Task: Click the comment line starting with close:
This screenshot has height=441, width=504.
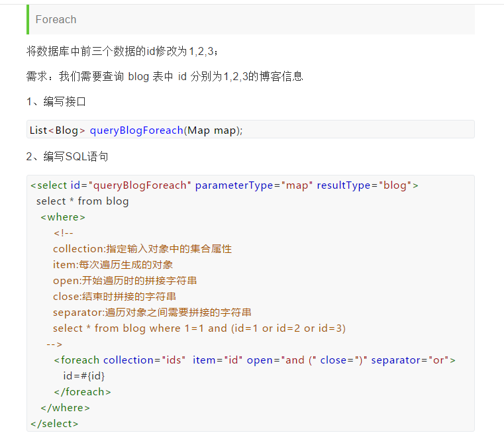Action: coord(115,297)
